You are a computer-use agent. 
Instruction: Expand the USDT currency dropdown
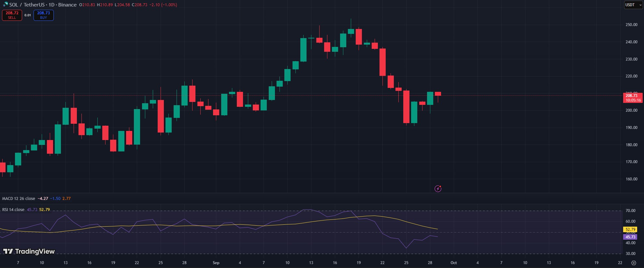[x=633, y=5]
